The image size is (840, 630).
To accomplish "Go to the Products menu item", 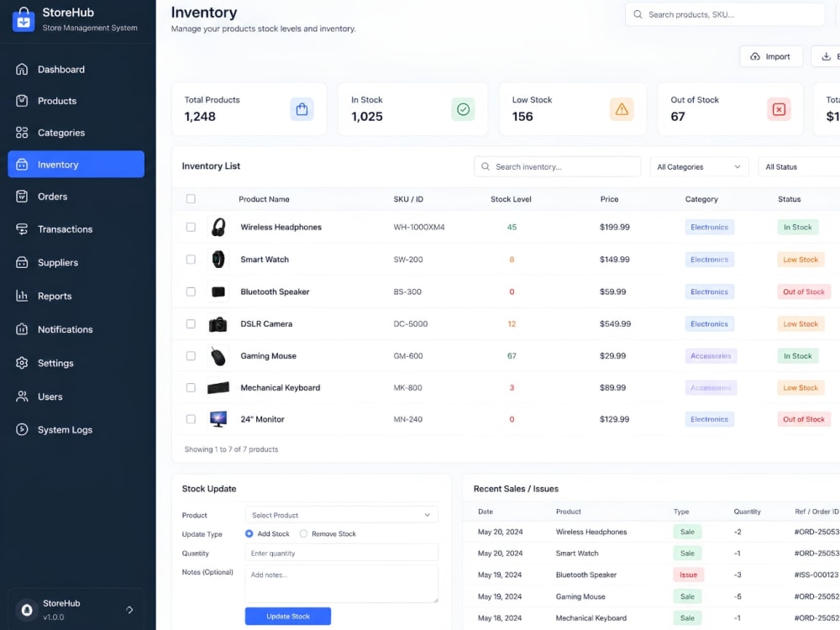I will (x=76, y=101).
